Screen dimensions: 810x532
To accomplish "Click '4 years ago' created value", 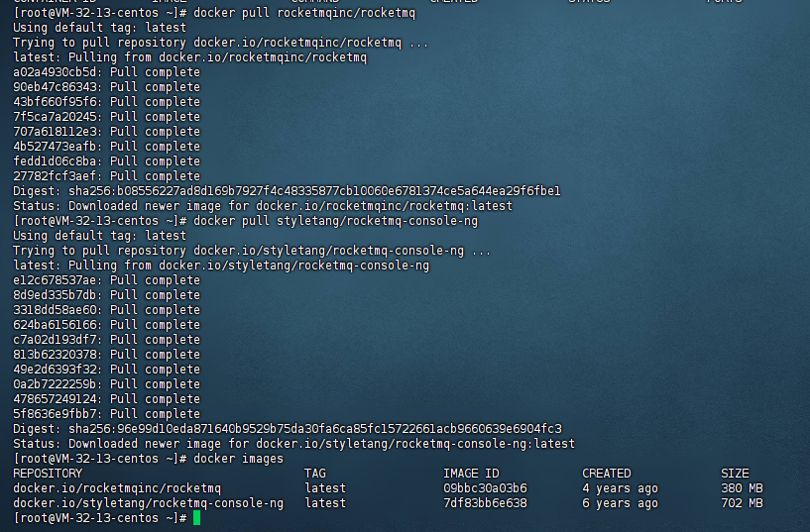I will click(620, 488).
